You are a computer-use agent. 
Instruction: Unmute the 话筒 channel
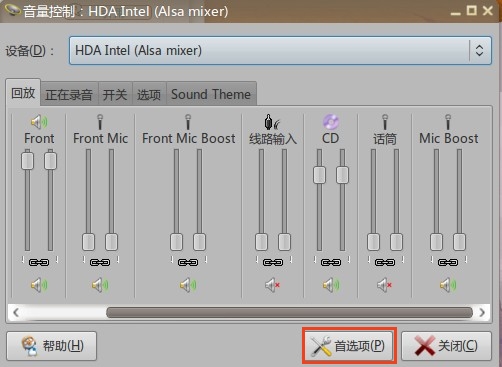coord(384,285)
